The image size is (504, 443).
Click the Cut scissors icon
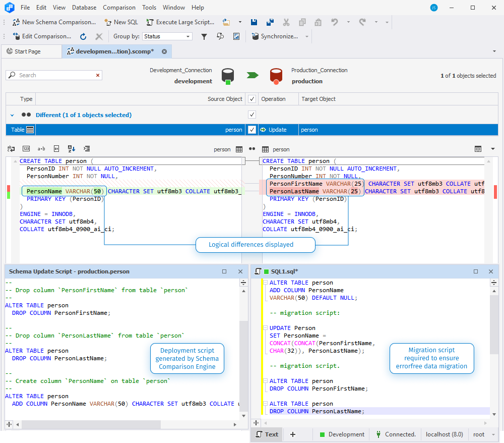286,22
